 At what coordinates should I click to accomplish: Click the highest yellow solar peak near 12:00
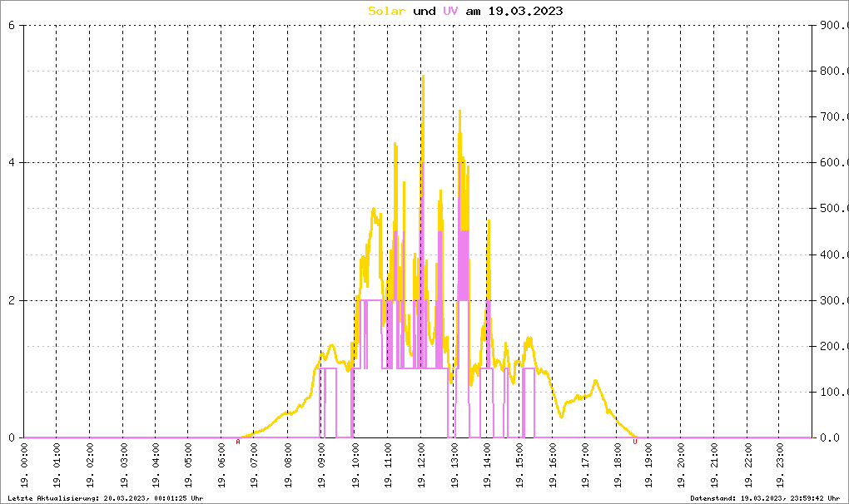pos(423,77)
